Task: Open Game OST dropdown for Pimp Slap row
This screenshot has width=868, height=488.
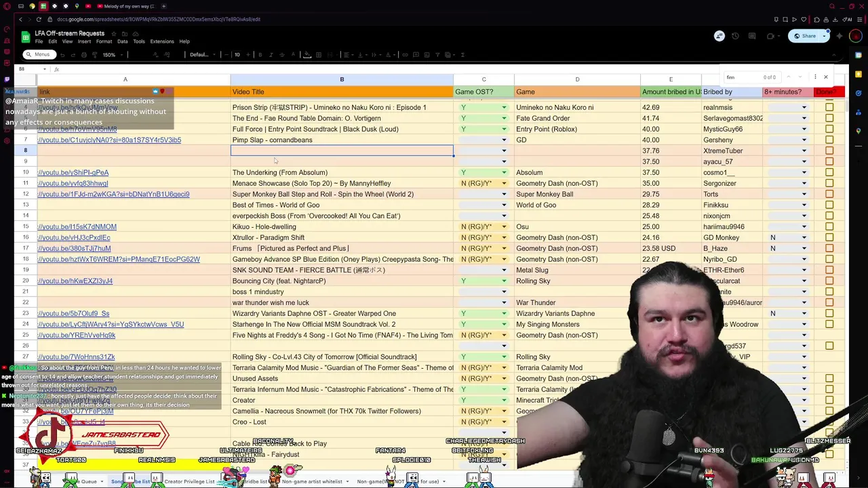Action: [x=504, y=140]
